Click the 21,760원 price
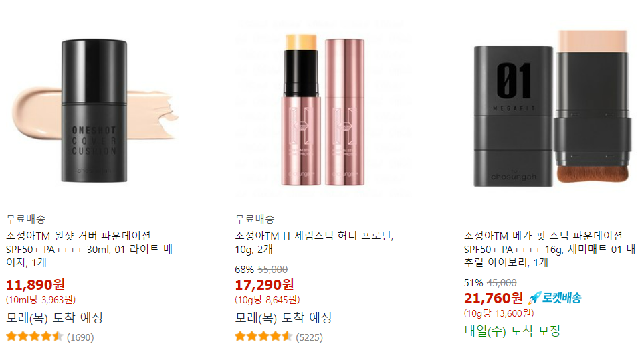 click(494, 298)
